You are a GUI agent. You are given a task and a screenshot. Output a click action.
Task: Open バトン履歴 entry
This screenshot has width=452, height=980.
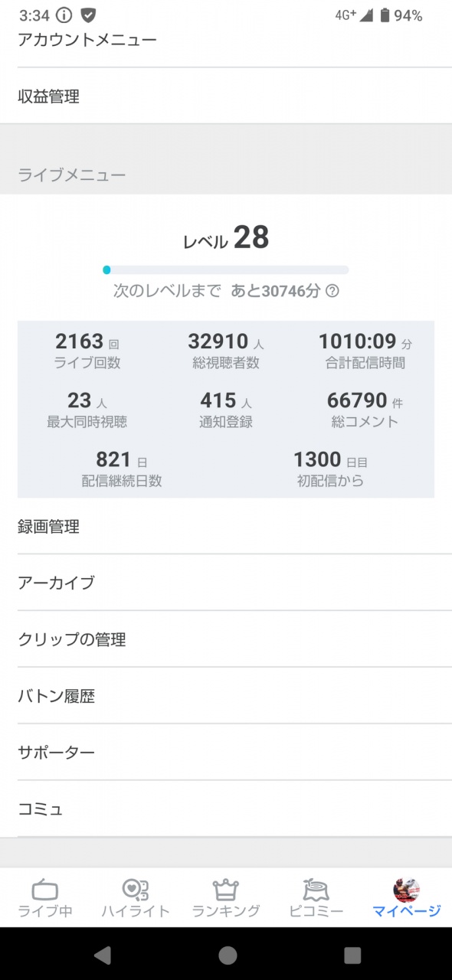point(226,696)
